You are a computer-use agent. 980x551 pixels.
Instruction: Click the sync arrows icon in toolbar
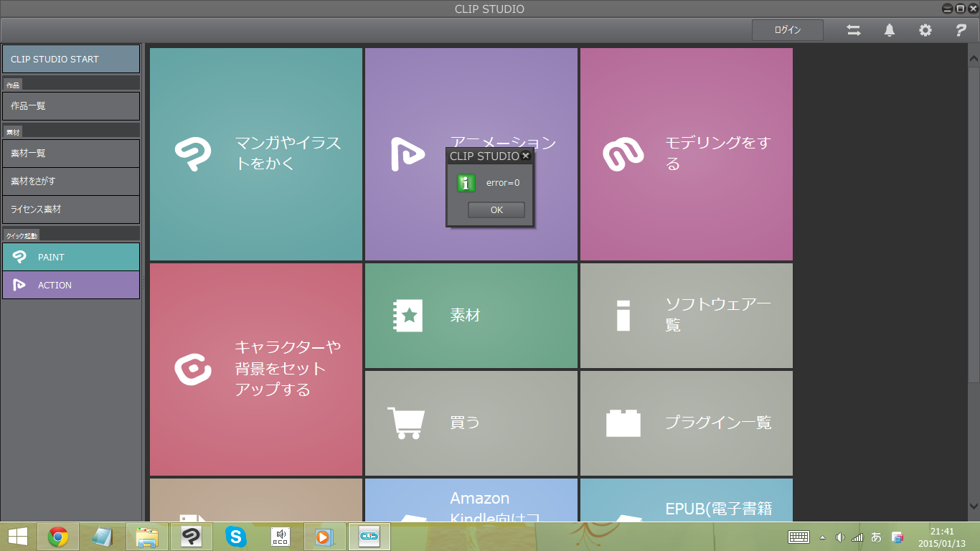(x=853, y=30)
